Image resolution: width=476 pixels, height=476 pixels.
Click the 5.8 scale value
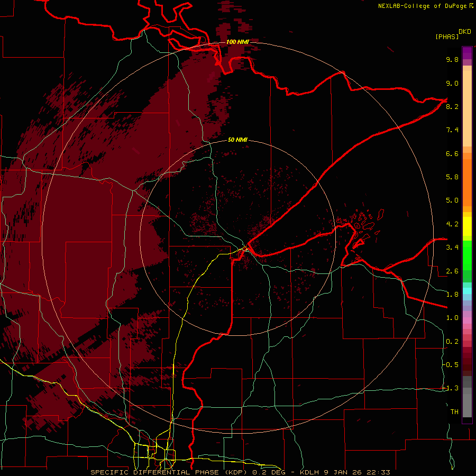[452, 177]
